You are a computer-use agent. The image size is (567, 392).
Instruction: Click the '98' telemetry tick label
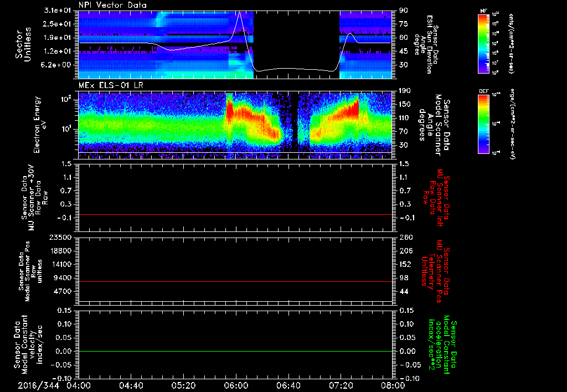click(x=403, y=278)
